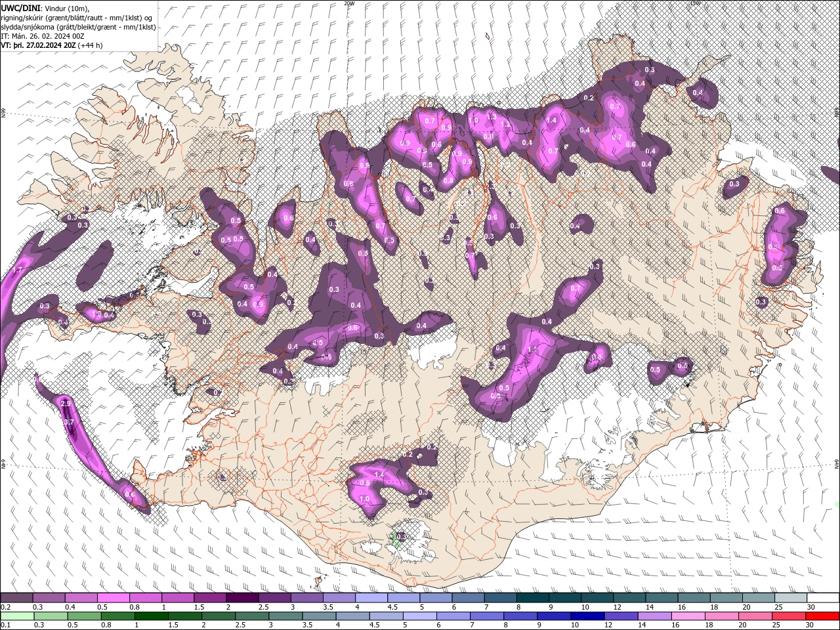The height and width of the screenshot is (630, 840).
Task: Select the rain legend swatch starting at 8
Action: (x=522, y=616)
